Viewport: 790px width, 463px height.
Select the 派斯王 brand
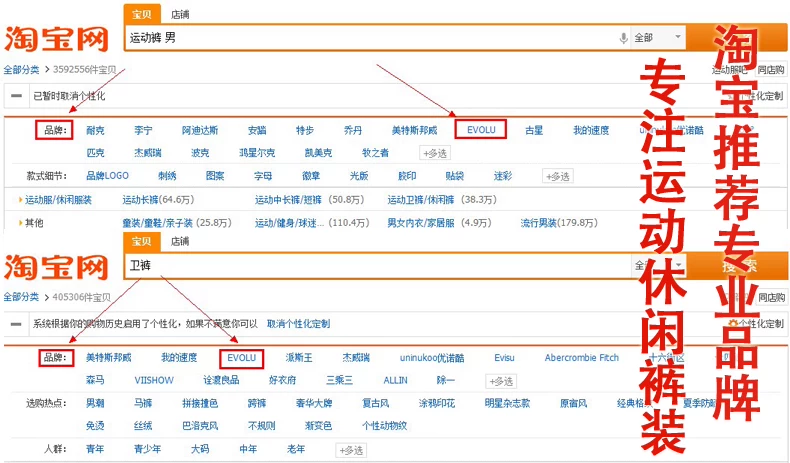click(299, 358)
